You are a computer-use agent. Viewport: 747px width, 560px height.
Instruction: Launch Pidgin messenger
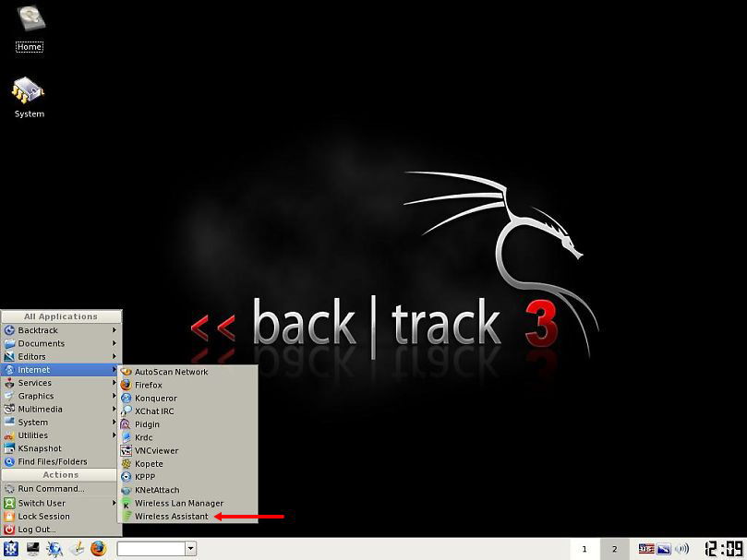[x=187, y=424]
